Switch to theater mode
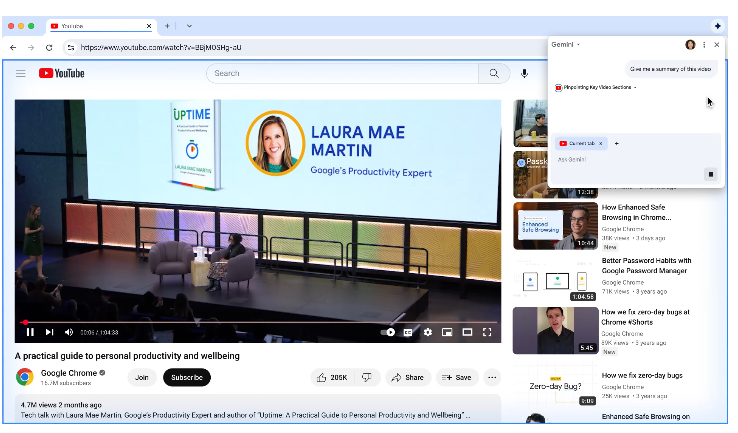 [467, 332]
